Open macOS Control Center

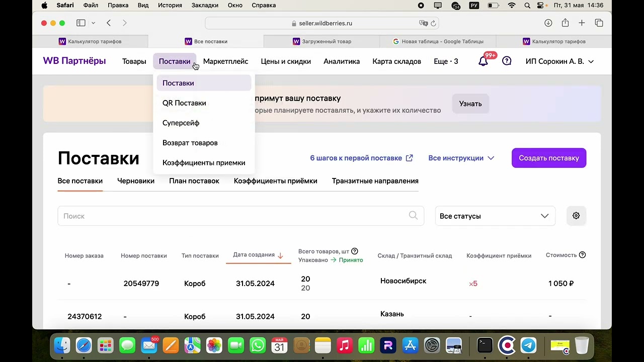541,5
